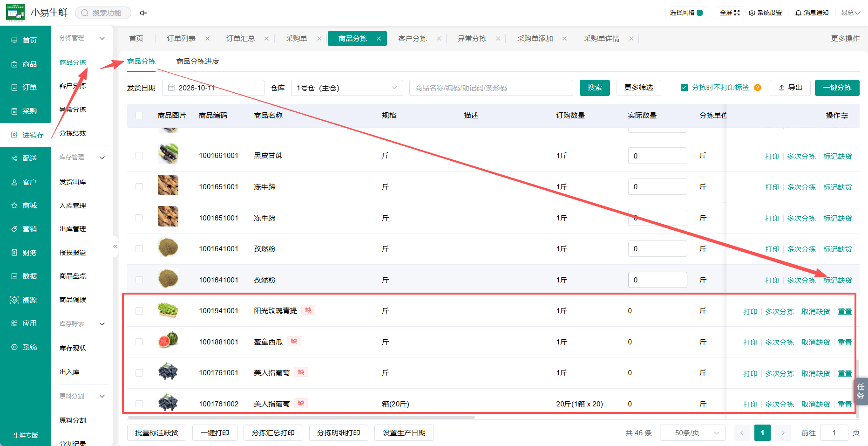Click the 一键分拣 button
This screenshot has height=446, width=868.
click(x=837, y=88)
